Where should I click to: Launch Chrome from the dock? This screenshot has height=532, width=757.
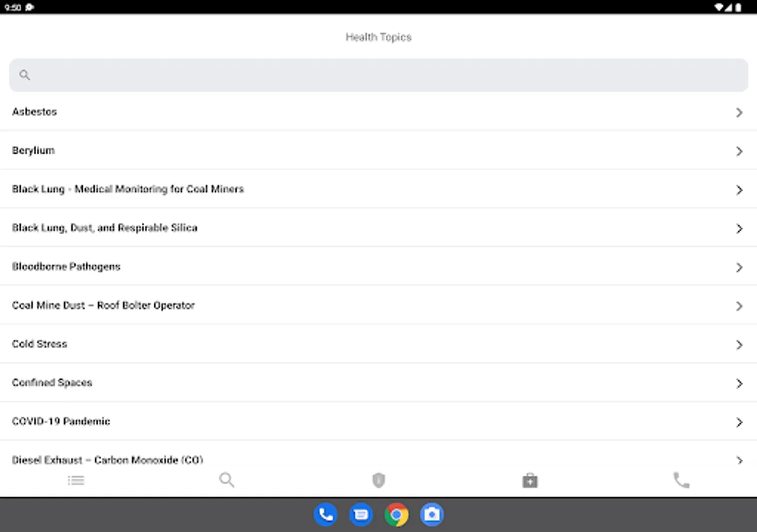click(396, 514)
